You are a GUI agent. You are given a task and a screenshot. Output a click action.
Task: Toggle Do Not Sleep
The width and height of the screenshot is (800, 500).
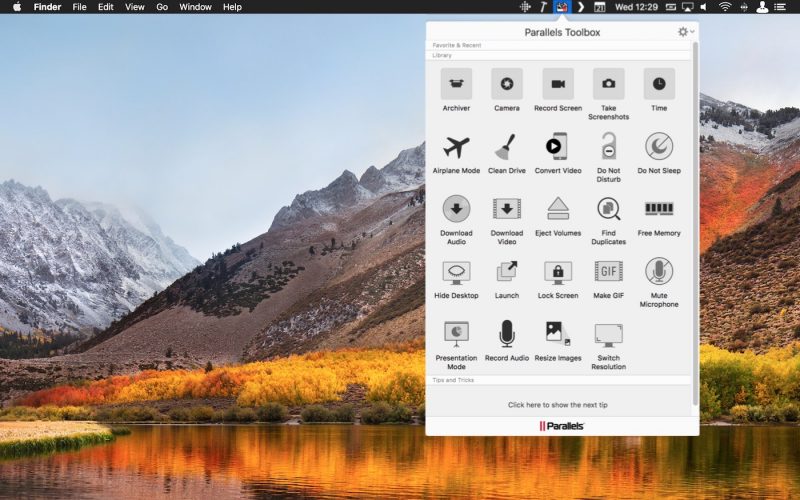(659, 153)
